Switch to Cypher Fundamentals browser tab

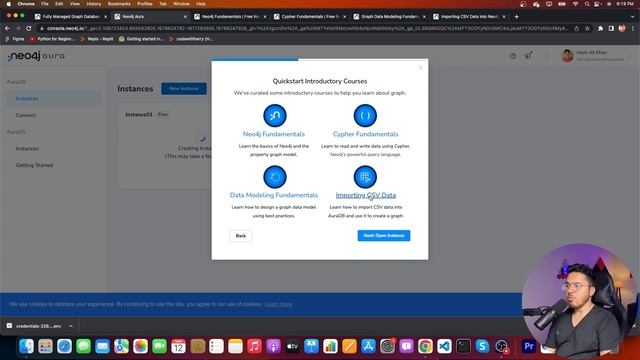[x=309, y=17]
